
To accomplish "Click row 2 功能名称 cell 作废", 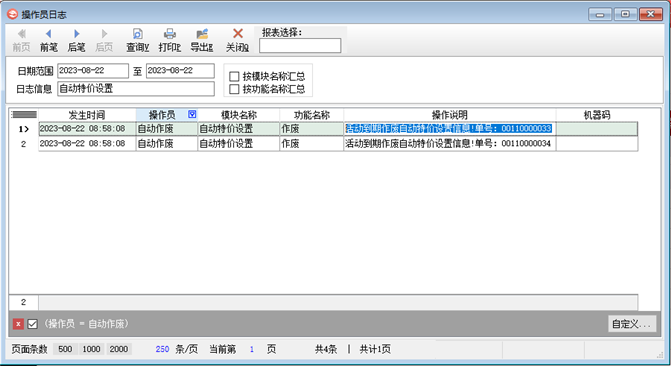I will [312, 144].
